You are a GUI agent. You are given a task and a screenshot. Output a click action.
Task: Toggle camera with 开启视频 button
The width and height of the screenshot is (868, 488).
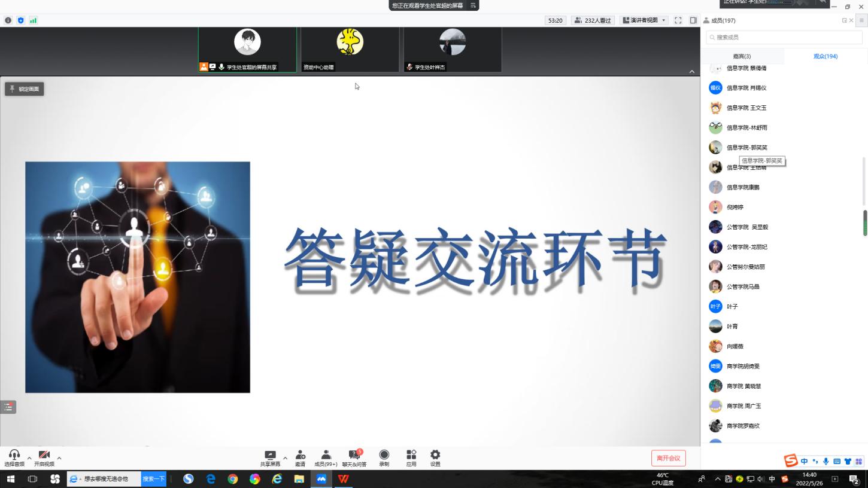click(x=44, y=457)
